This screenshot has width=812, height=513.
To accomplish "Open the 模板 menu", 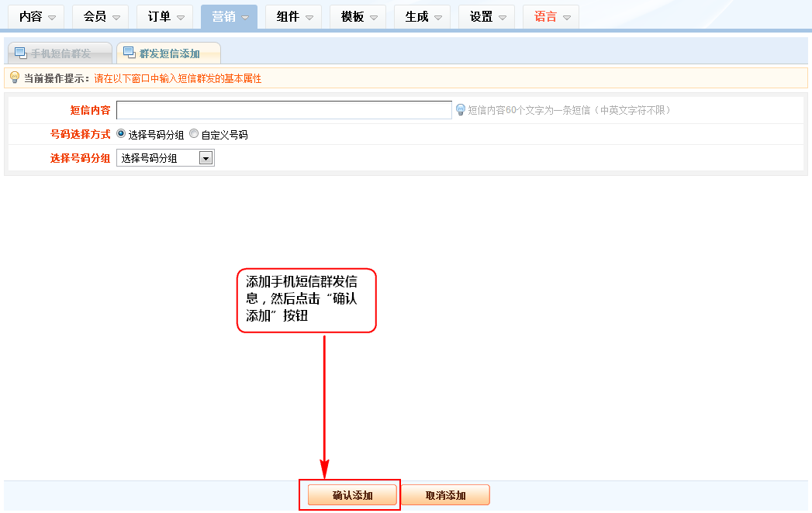I will tap(358, 17).
